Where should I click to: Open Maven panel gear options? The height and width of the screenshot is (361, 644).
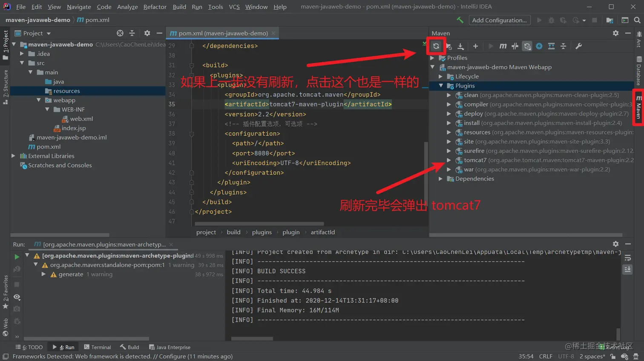(615, 33)
